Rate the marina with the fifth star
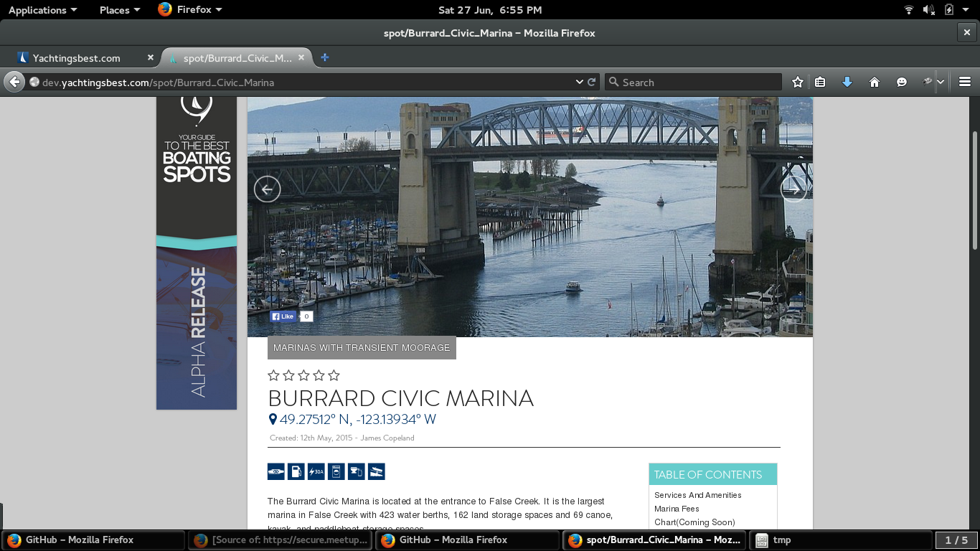This screenshot has width=980, height=551. (x=334, y=375)
